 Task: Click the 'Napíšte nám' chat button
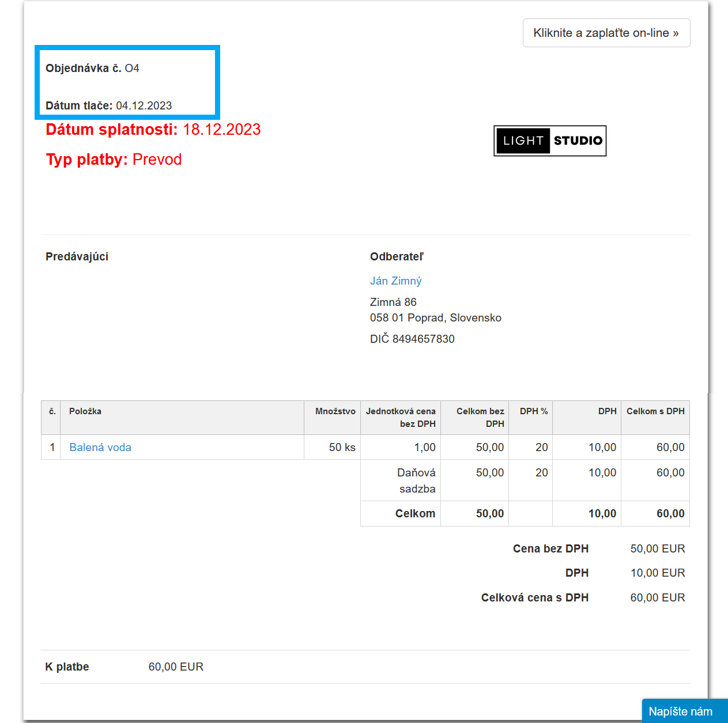pyautogui.click(x=685, y=711)
